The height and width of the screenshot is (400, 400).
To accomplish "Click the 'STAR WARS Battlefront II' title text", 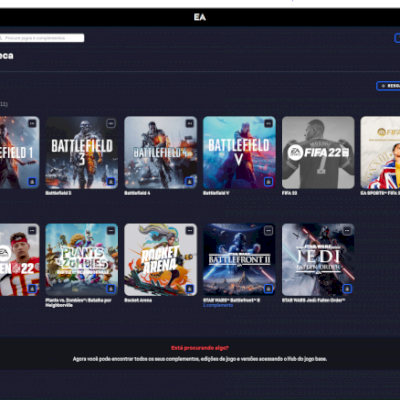I will [x=232, y=300].
